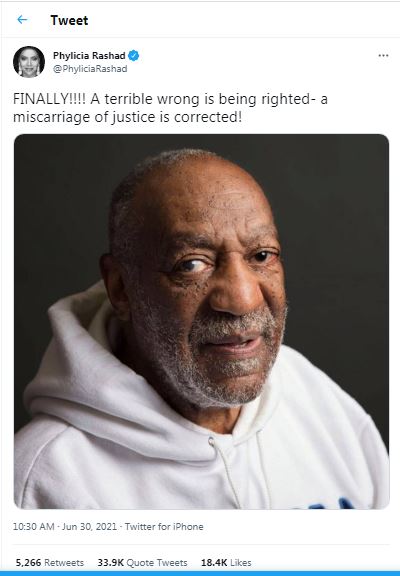This screenshot has height=576, width=400.
Task: Open the @PhyliciaRashad handle link
Action: click(90, 69)
